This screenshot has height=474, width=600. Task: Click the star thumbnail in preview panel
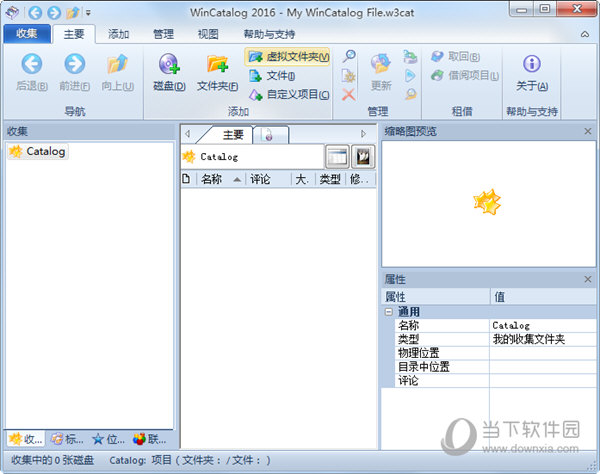pos(487,202)
